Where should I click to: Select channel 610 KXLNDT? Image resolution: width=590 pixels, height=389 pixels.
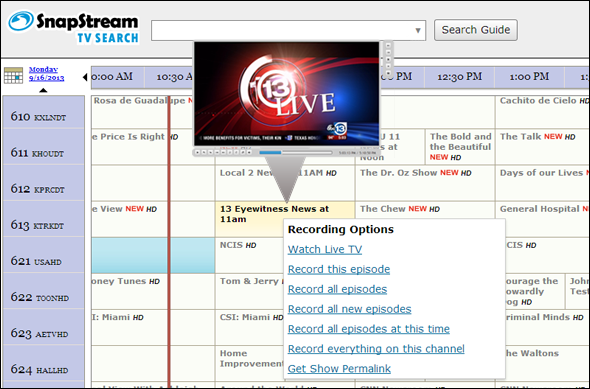point(44,112)
